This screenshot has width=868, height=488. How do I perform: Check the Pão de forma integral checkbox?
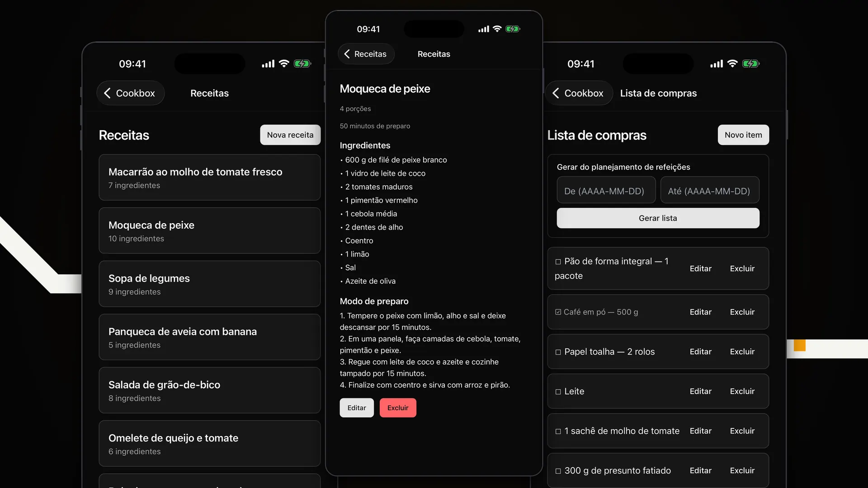[558, 262]
